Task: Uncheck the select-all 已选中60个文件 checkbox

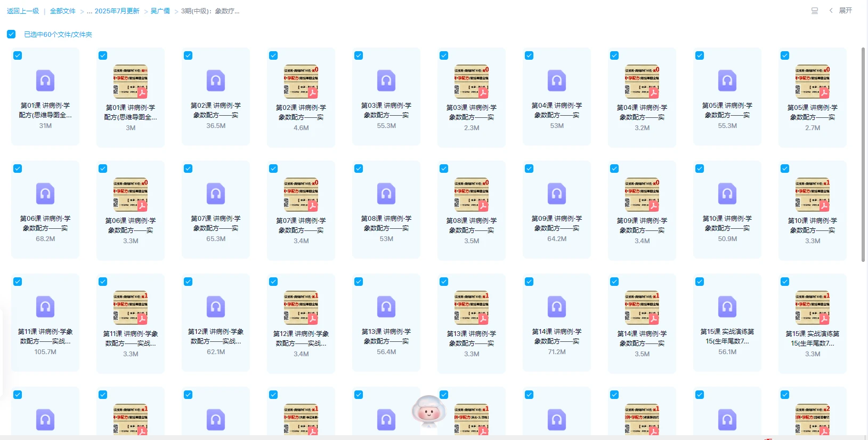Action: [11, 34]
